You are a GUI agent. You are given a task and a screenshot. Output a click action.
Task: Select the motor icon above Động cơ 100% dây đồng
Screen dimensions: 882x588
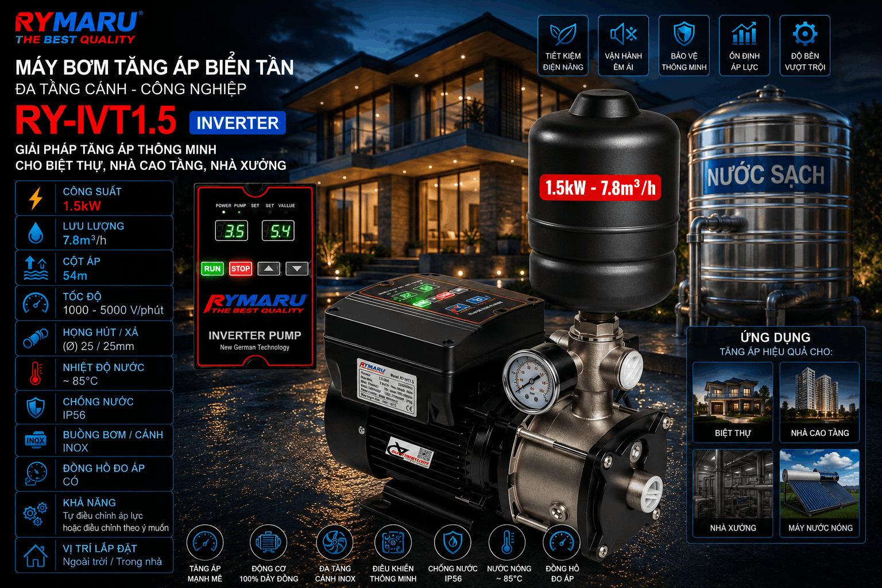[268, 542]
